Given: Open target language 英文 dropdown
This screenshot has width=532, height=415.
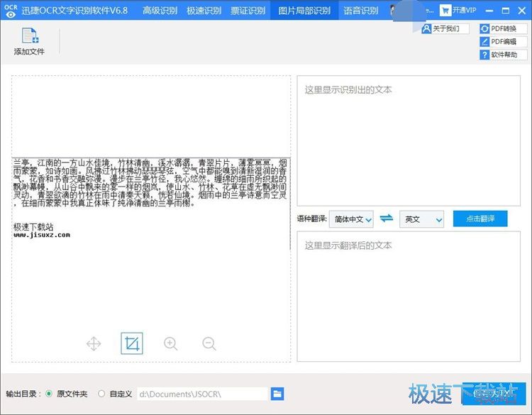Looking at the screenshot, I should click(422, 219).
